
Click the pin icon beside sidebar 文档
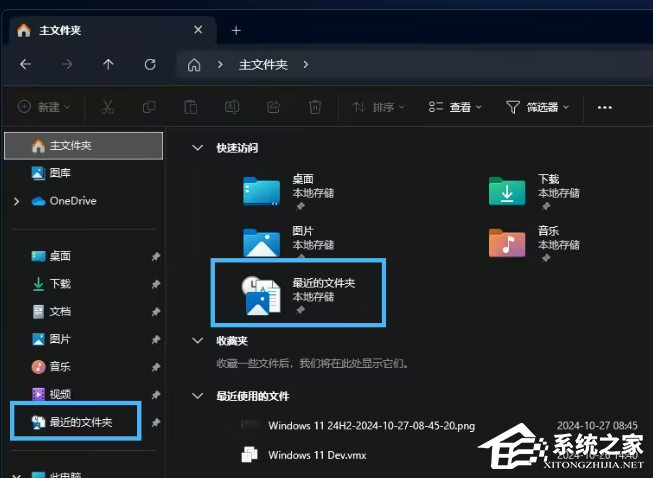[x=155, y=312]
